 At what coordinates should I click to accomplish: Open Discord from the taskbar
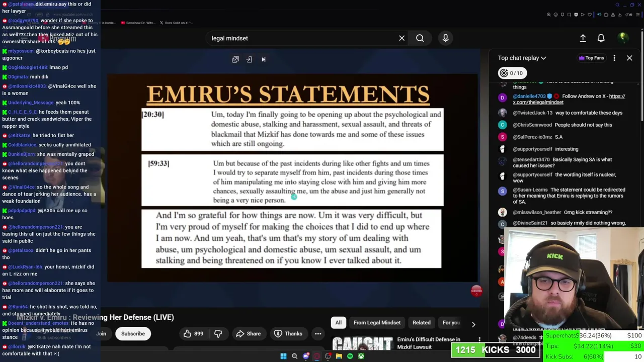[306, 356]
